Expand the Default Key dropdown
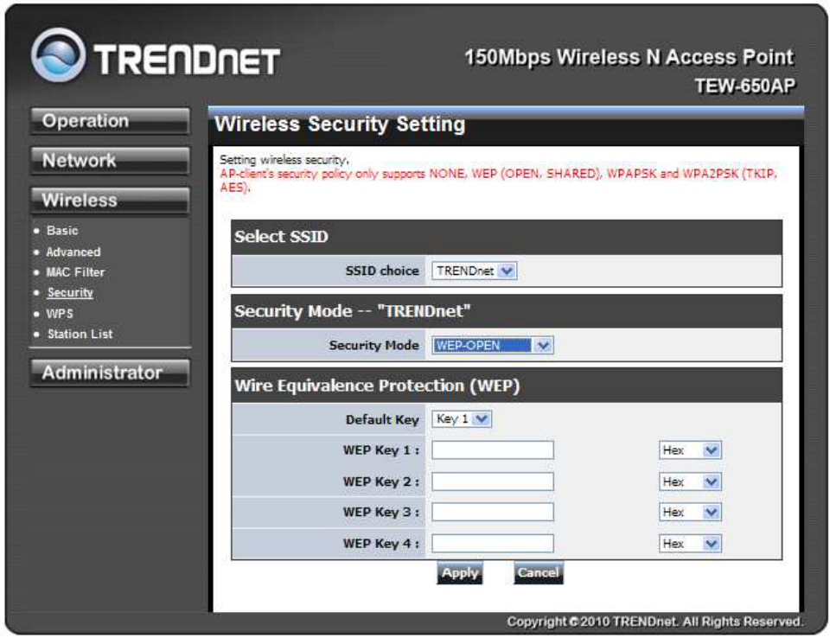The width and height of the screenshot is (836, 644). 462,419
